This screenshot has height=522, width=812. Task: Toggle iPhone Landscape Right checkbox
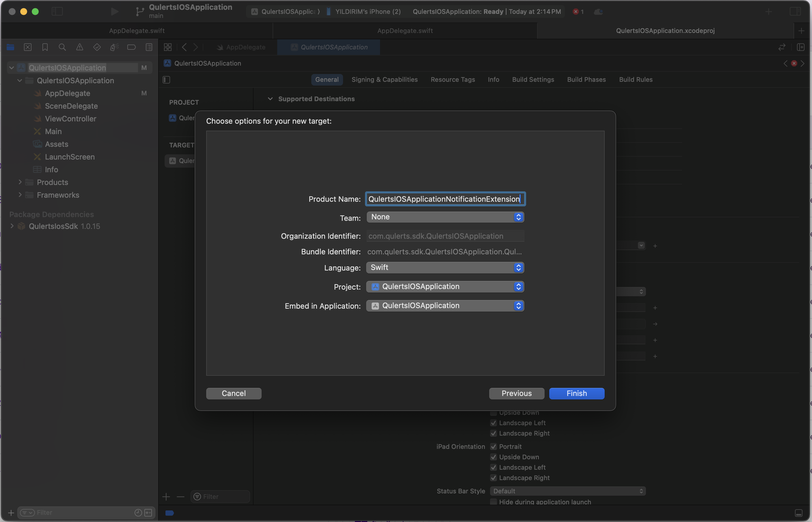point(493,434)
